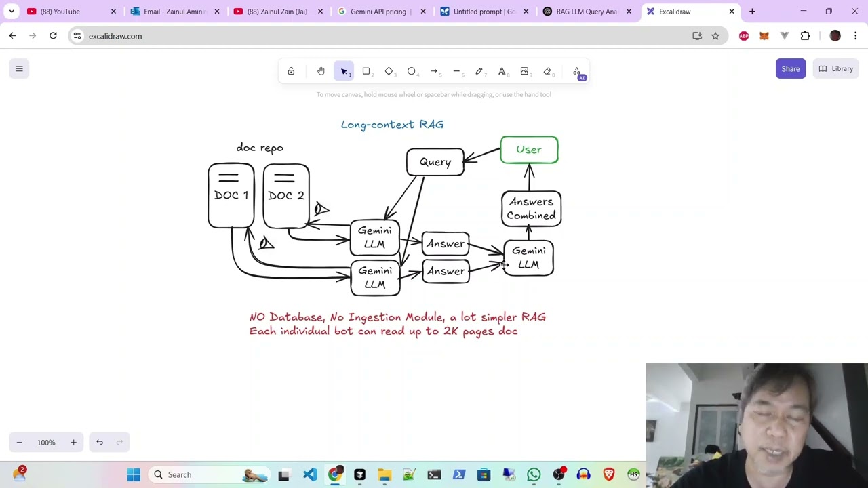Toggle the canvas lock tool
The height and width of the screenshot is (488, 868).
[x=291, y=71]
